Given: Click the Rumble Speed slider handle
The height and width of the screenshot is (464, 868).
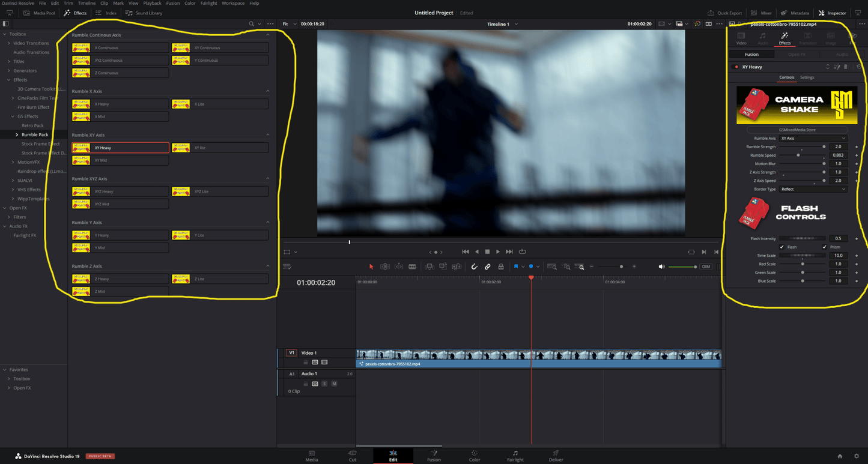Looking at the screenshot, I should 798,155.
